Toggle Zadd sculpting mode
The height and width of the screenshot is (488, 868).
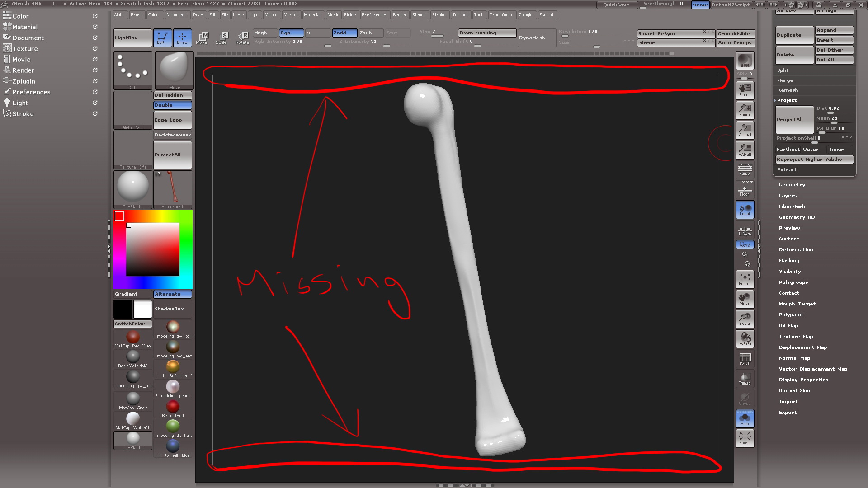[x=344, y=33]
